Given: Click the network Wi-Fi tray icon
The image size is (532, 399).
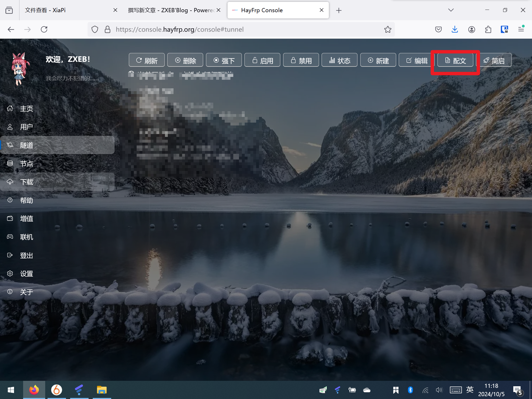Looking at the screenshot, I should (425, 390).
